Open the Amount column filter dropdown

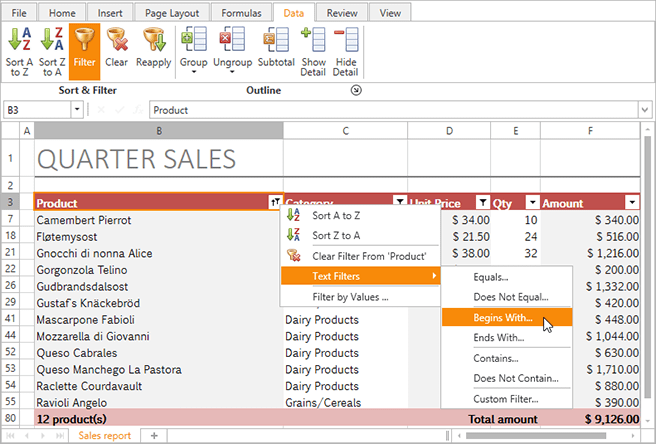pos(632,203)
